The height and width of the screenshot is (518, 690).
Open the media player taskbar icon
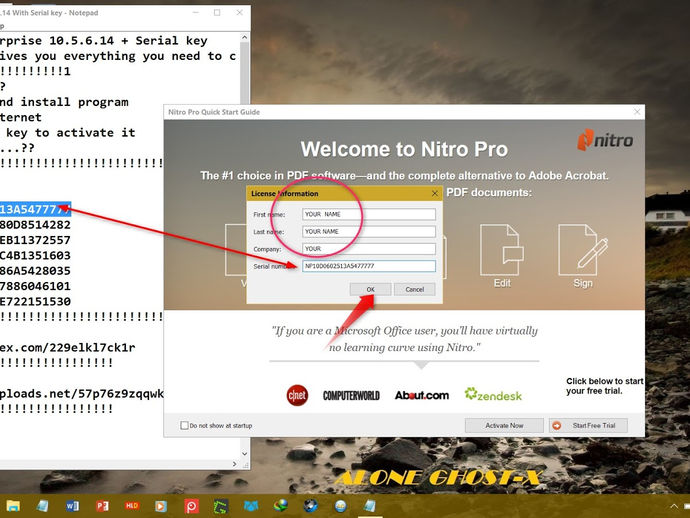pyautogui.click(x=161, y=506)
